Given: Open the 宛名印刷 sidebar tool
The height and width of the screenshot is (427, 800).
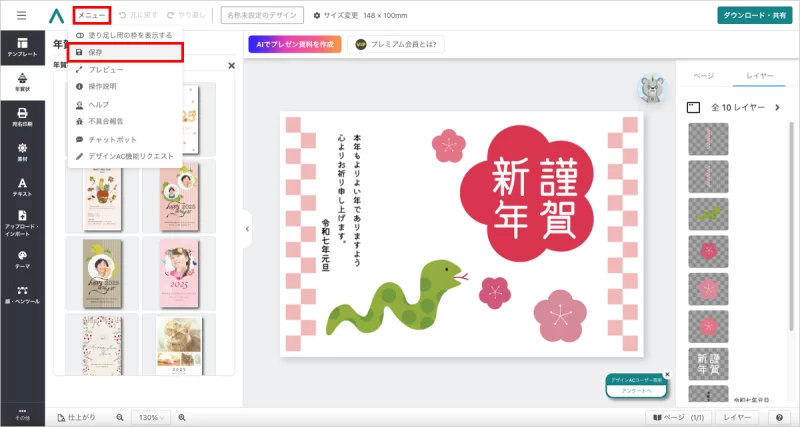Looking at the screenshot, I should (22, 118).
